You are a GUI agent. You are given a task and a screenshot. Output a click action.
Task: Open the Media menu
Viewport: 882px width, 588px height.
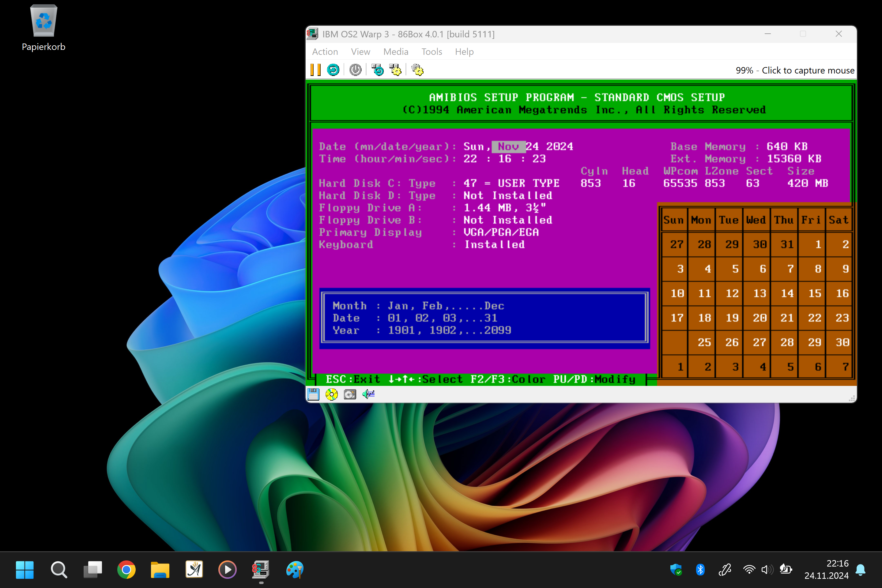tap(396, 52)
